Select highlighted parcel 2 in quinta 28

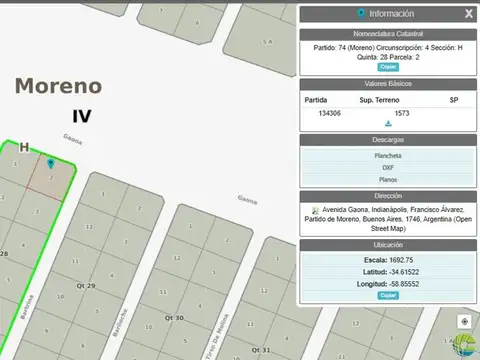[x=52, y=178]
